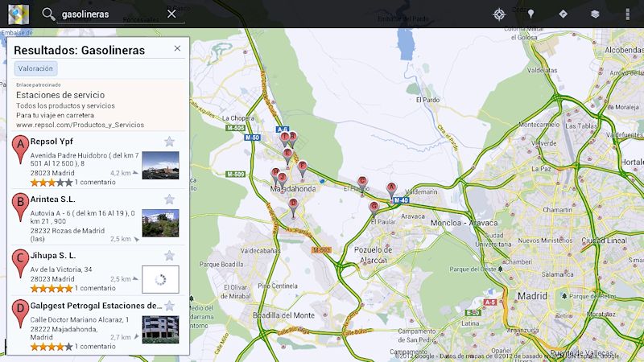Open the Places pin icon in toolbar
This screenshot has height=362, width=644.
point(530,14)
